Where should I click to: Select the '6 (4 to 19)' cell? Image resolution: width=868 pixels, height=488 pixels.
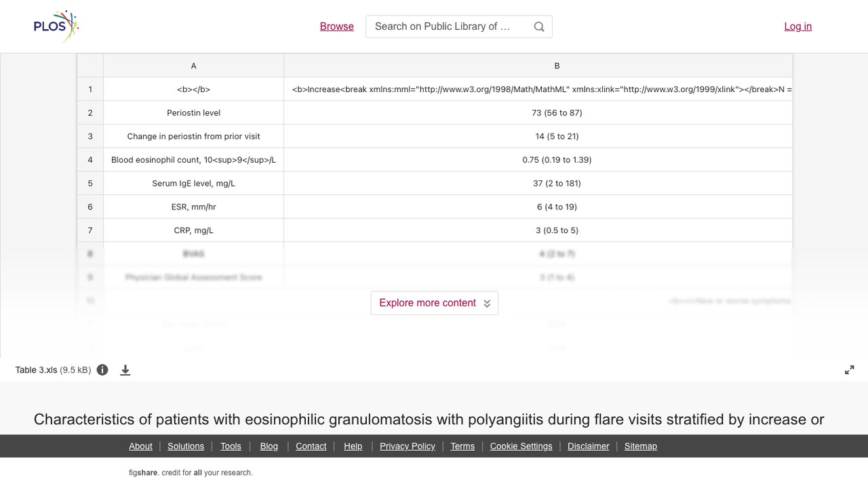[x=538, y=207]
